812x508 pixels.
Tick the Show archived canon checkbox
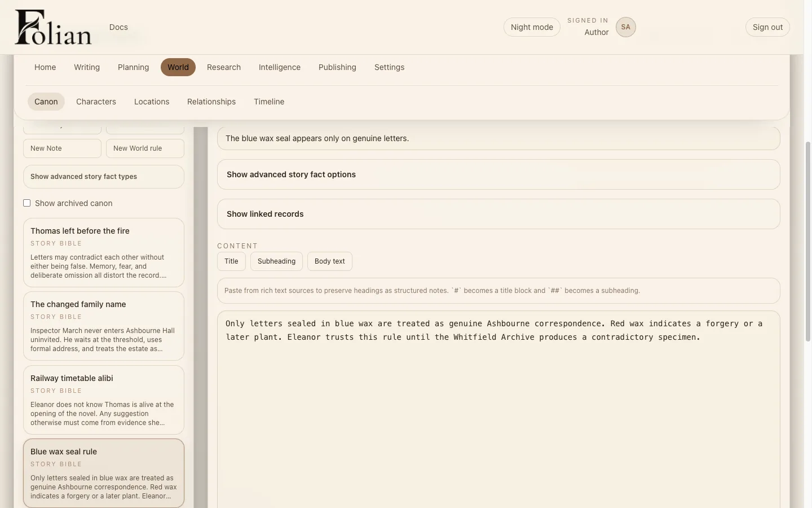(x=27, y=203)
